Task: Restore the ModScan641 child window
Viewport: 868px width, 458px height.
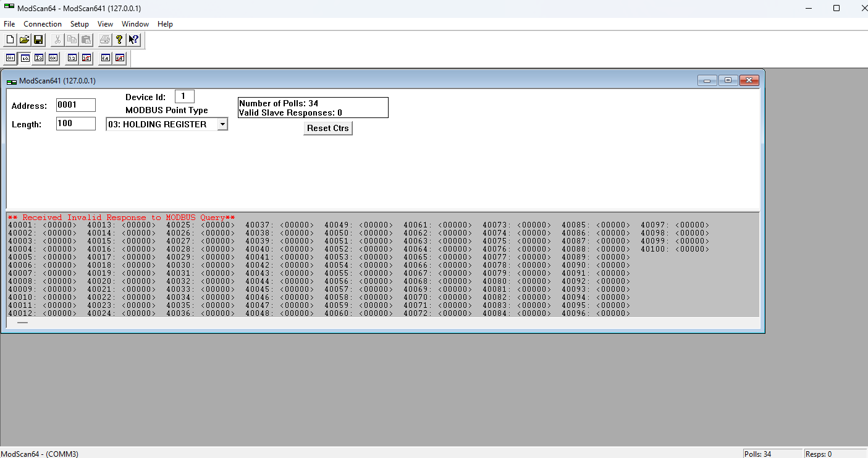Action: click(x=728, y=80)
